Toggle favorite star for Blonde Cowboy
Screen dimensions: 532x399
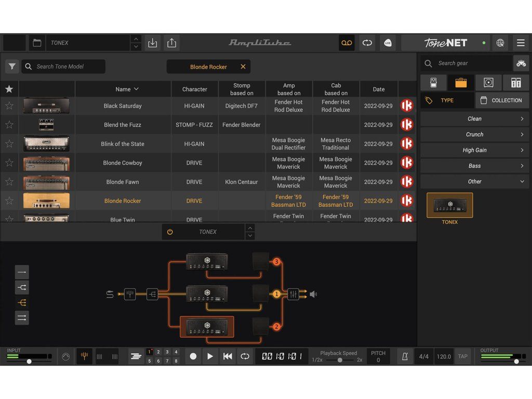tap(9, 163)
